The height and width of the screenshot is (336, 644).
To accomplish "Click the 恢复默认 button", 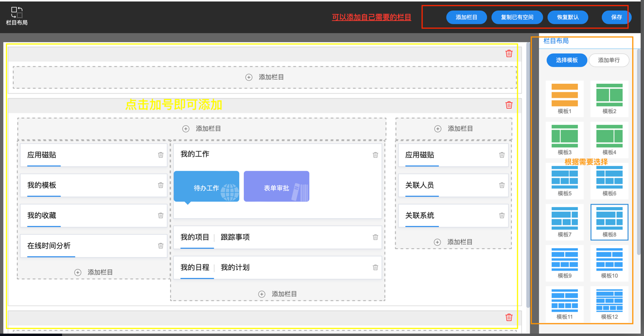I will click(567, 17).
